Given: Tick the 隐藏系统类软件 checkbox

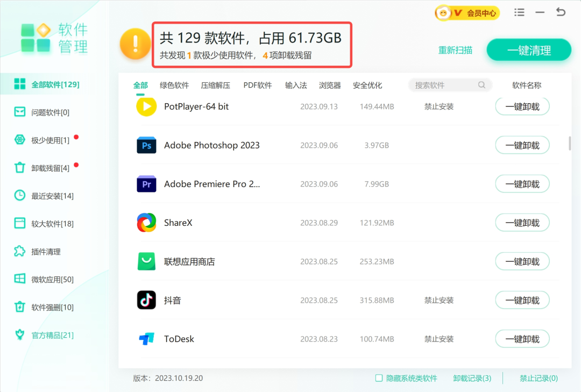Looking at the screenshot, I should [x=379, y=378].
